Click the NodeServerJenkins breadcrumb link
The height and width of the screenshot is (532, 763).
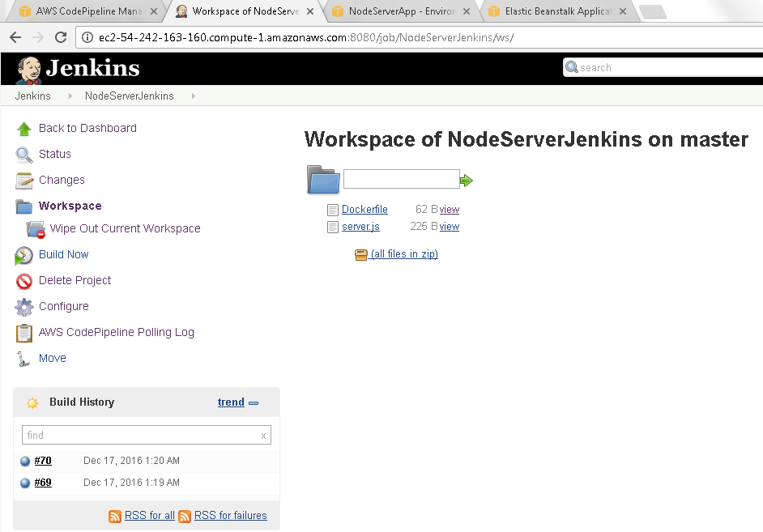click(x=129, y=96)
